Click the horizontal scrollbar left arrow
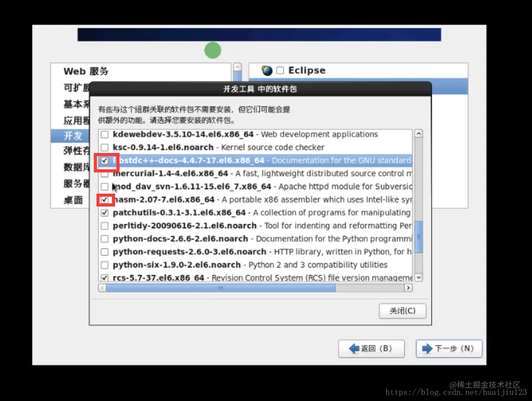Viewport: 532px width, 401px height. (x=102, y=288)
